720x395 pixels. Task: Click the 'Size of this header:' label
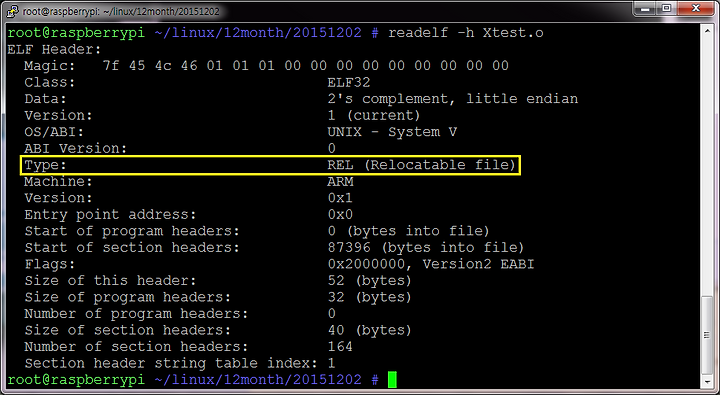[110, 281]
